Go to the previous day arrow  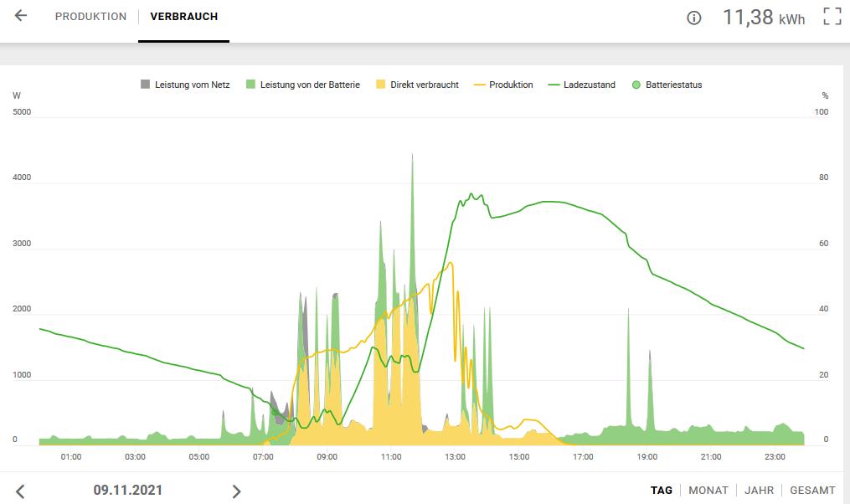(20, 491)
